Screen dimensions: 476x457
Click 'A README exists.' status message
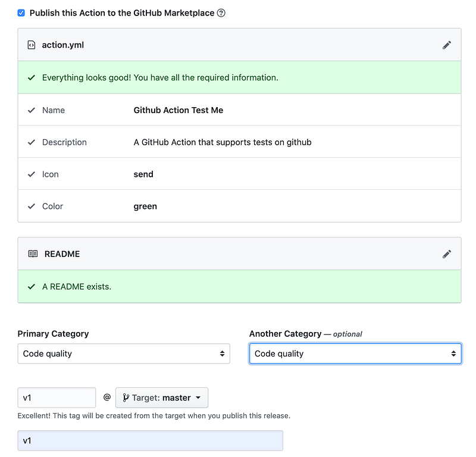click(x=77, y=287)
